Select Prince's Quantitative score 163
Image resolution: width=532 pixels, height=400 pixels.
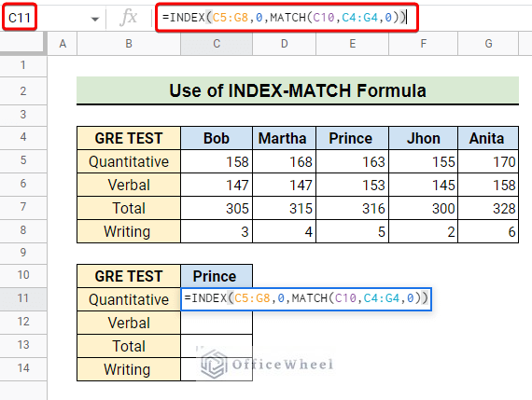point(352,161)
